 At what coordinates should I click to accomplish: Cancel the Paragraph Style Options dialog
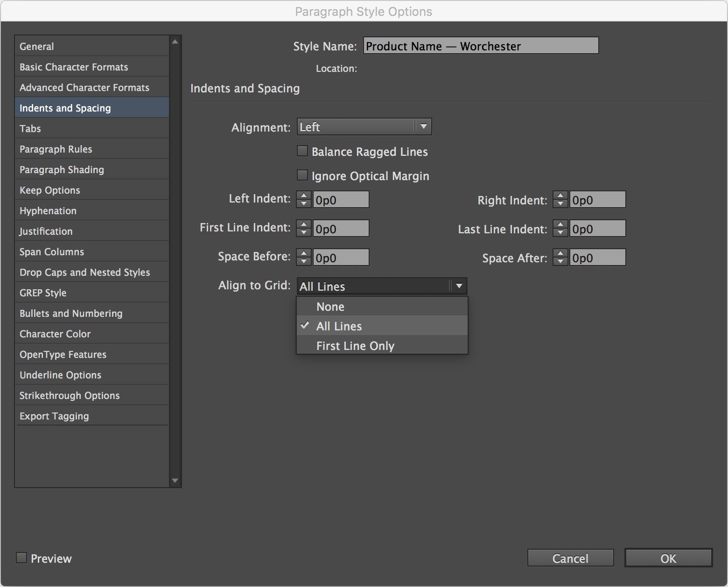click(570, 558)
